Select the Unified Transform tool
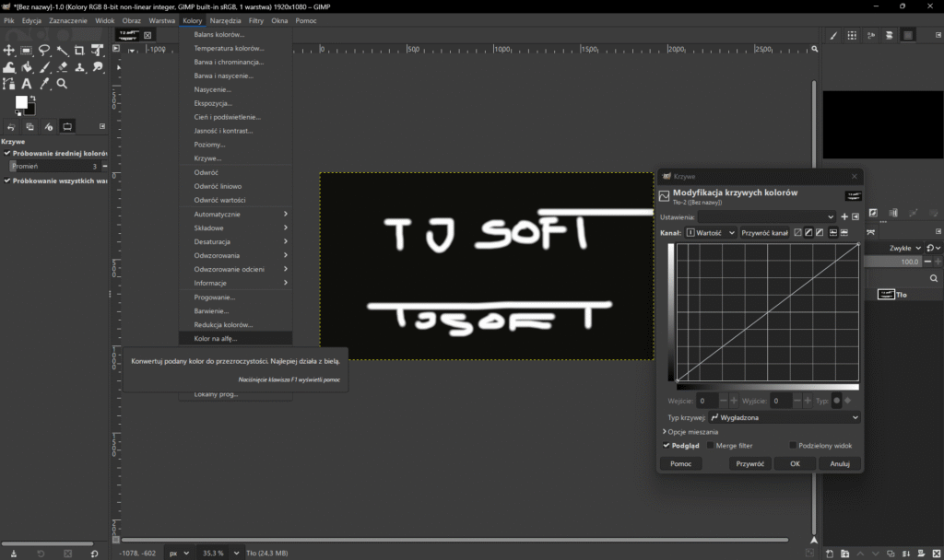 [x=97, y=51]
